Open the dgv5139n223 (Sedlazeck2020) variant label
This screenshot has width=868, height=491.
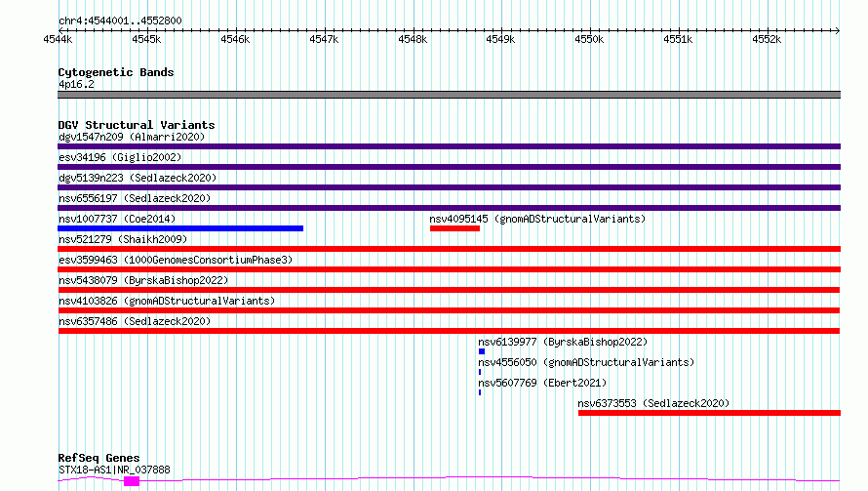(x=138, y=178)
